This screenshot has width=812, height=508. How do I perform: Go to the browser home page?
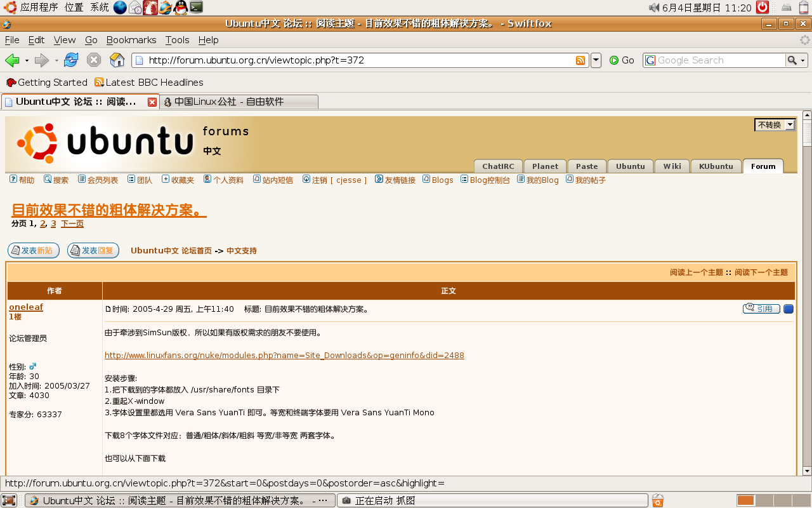click(x=117, y=60)
